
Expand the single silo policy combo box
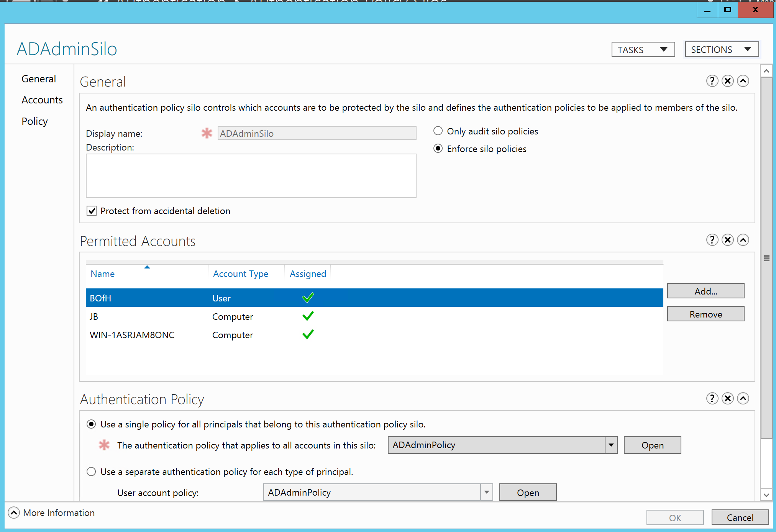coord(611,445)
